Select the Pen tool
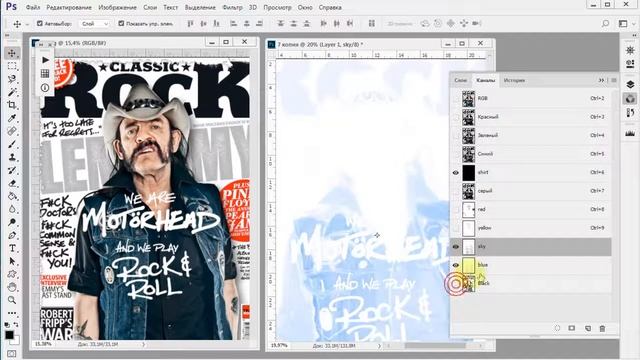Viewport: 640px width, 360px height. click(12, 236)
